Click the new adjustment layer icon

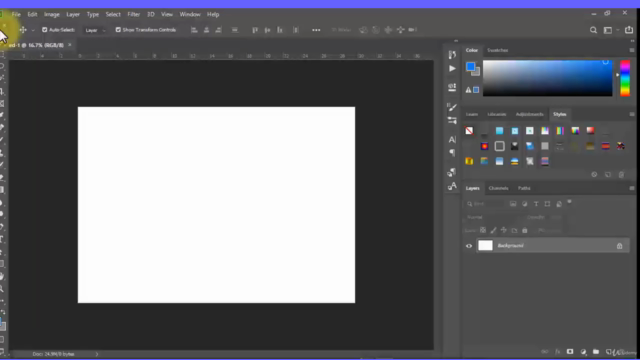(583, 351)
